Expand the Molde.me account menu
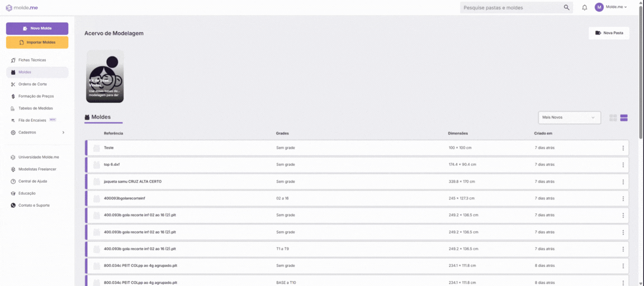The image size is (644, 286). [611, 7]
